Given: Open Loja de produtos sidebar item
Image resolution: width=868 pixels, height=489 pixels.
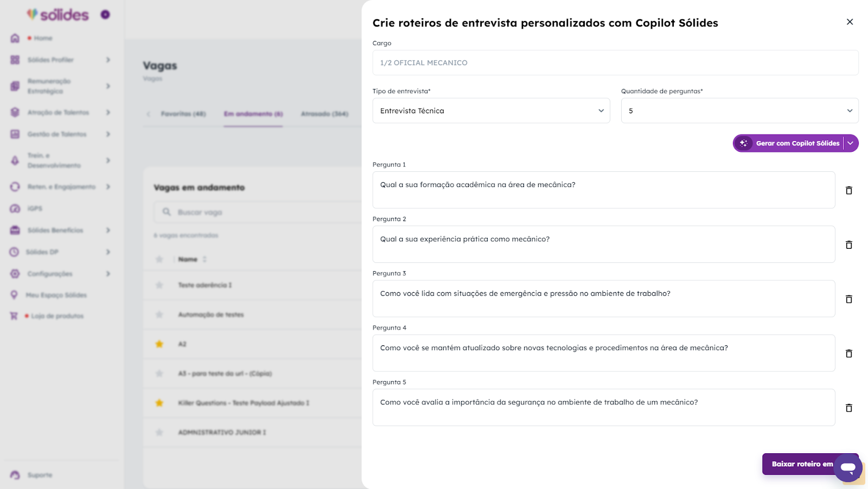Looking at the screenshot, I should point(57,316).
